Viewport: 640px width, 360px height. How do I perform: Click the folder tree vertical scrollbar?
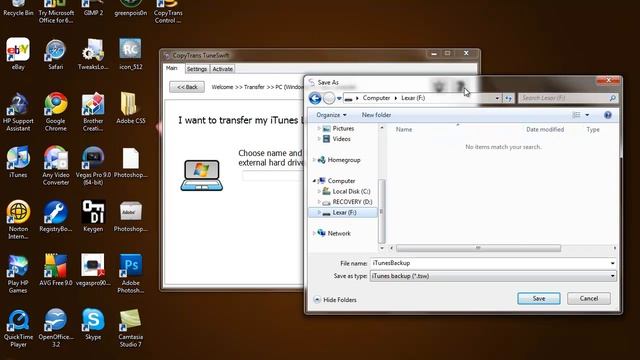382,211
